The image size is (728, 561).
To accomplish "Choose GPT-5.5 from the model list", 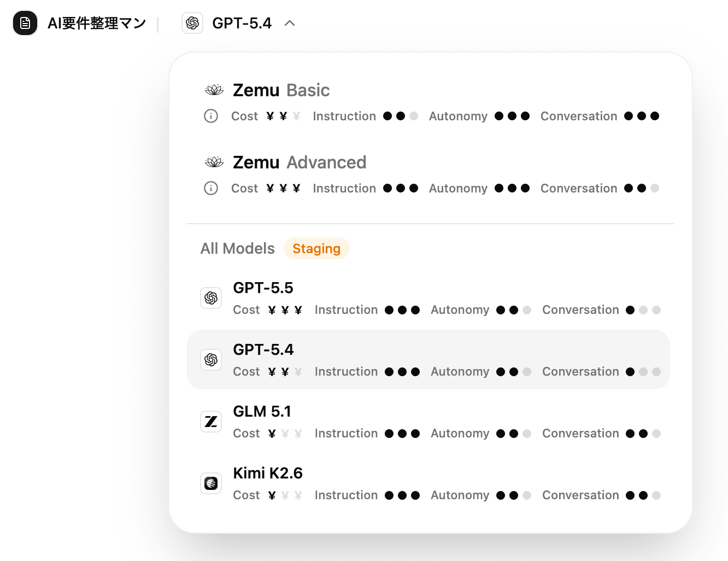I will (263, 288).
